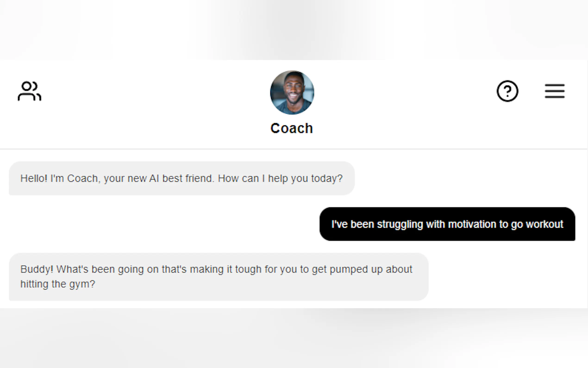Open the characters list icon
Viewport: 588px width, 368px height.
tap(29, 91)
